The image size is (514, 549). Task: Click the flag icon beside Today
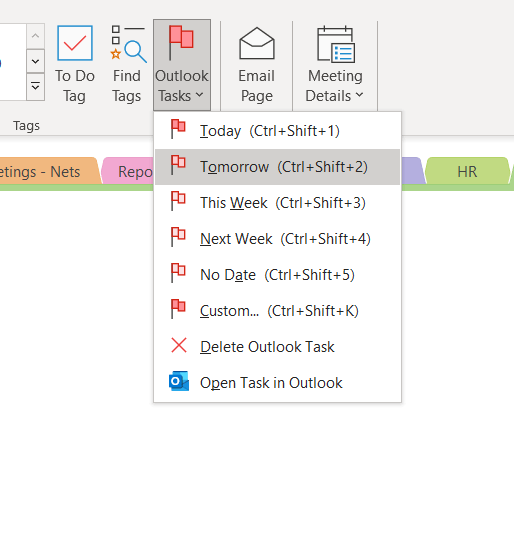point(178,129)
